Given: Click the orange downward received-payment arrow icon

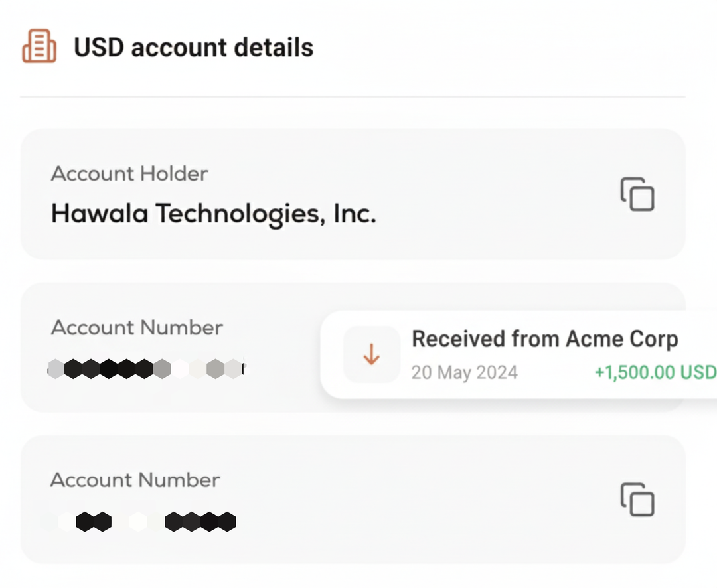Looking at the screenshot, I should 371,354.
